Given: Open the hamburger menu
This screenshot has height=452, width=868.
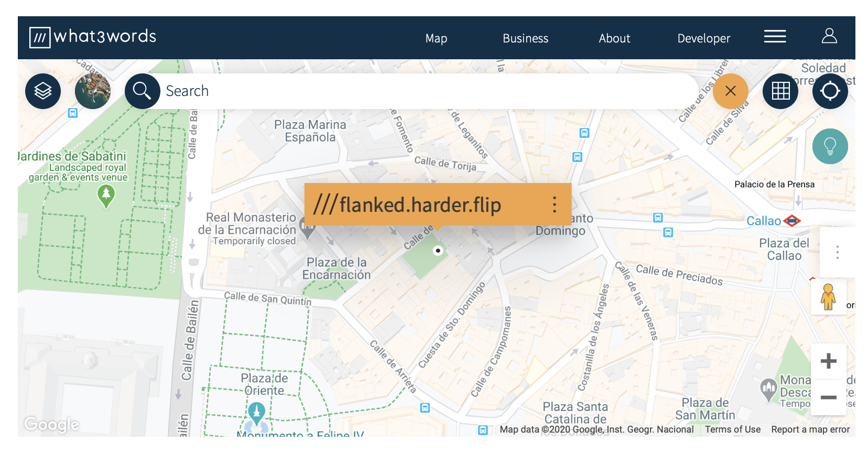Looking at the screenshot, I should tap(775, 36).
